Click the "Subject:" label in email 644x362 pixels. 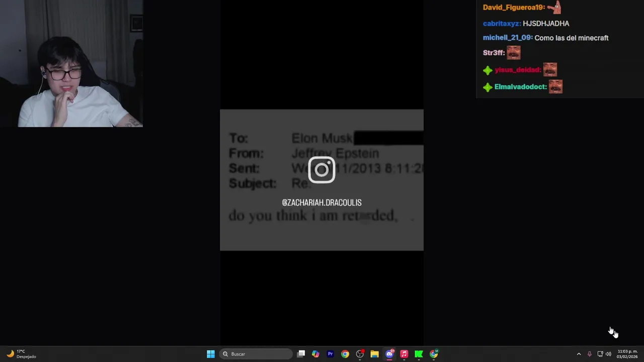[x=253, y=184]
